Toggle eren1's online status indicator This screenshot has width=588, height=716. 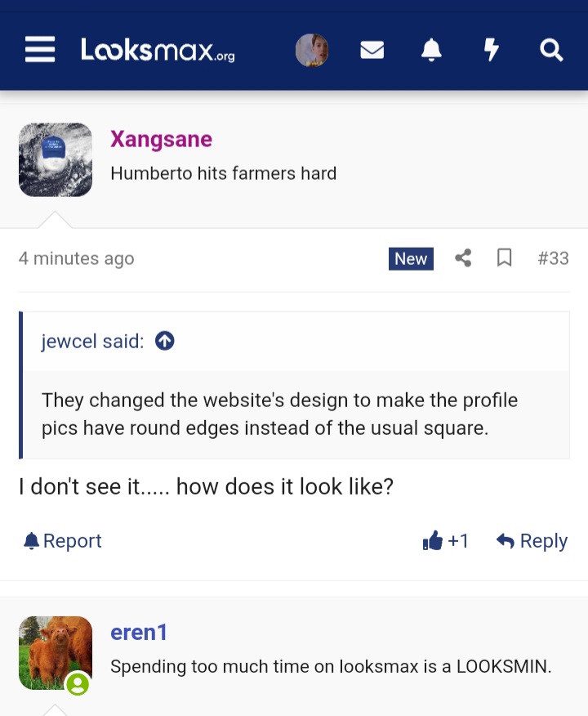pyautogui.click(x=78, y=685)
